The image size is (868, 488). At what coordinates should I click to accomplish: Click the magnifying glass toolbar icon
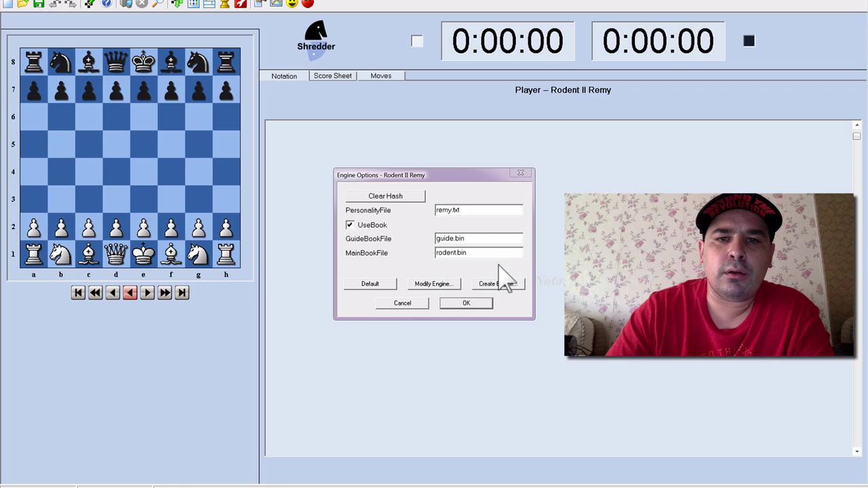pos(157,3)
